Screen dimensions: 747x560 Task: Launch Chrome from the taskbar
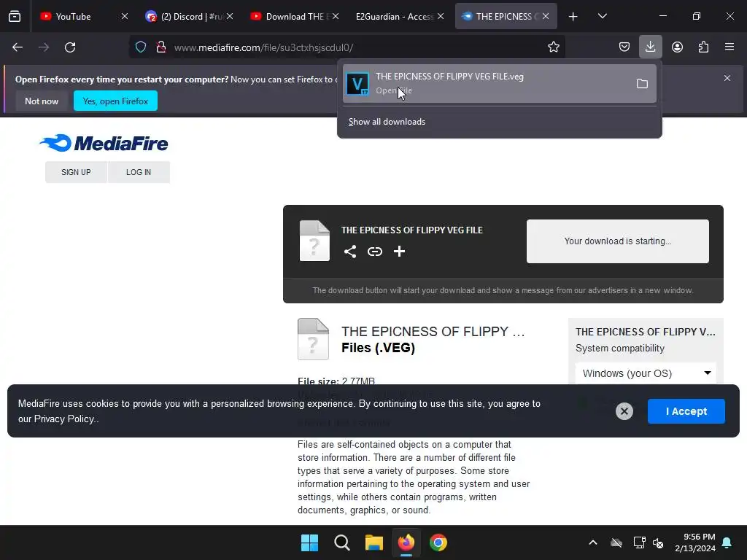point(438,542)
